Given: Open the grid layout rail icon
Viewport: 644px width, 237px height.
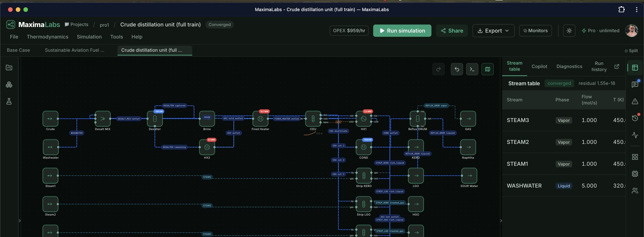Looking at the screenshot, I should pos(635,157).
